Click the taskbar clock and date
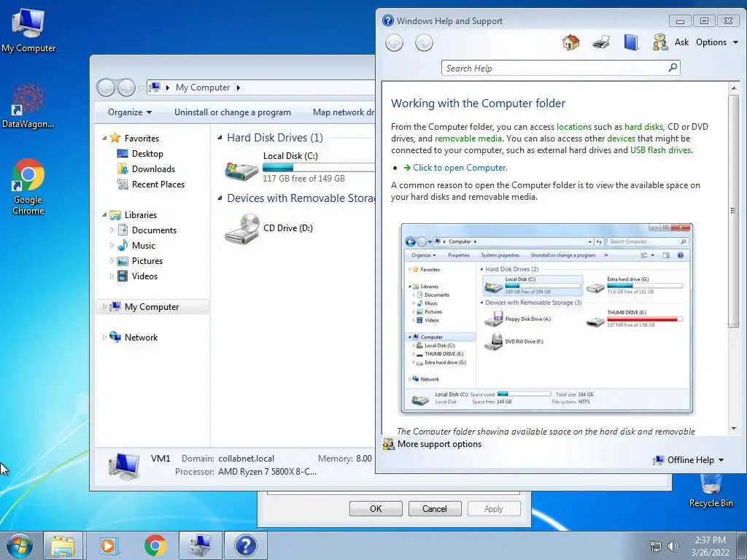 pos(710,545)
